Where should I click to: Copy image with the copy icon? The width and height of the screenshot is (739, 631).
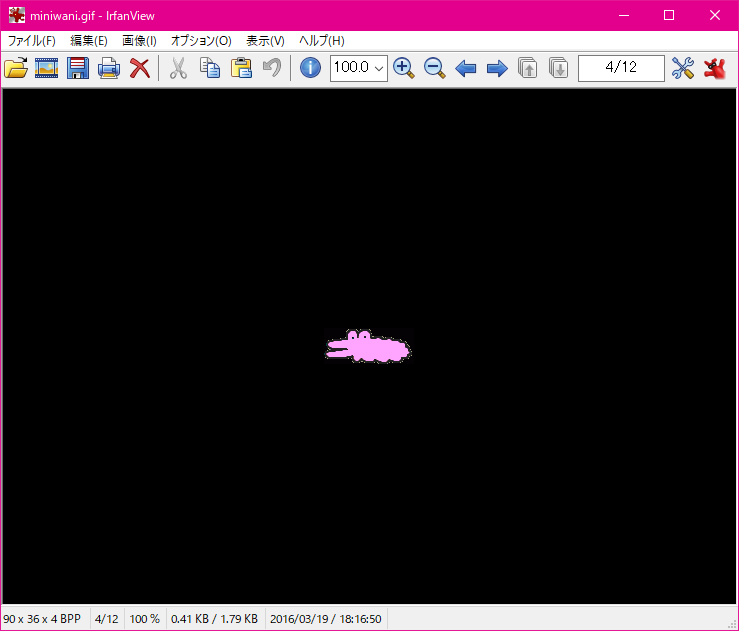coord(210,68)
